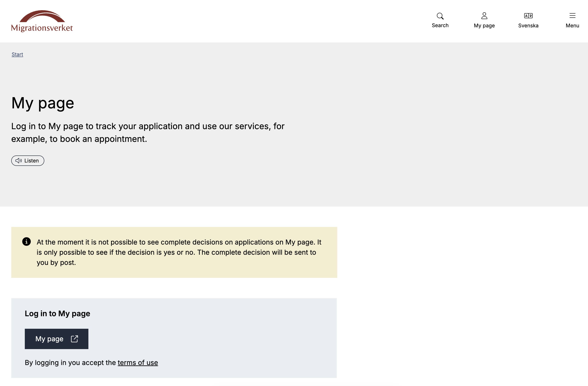Image resolution: width=588 pixels, height=386 pixels.
Task: Click the info icon in the yellow notice
Action: point(26,242)
